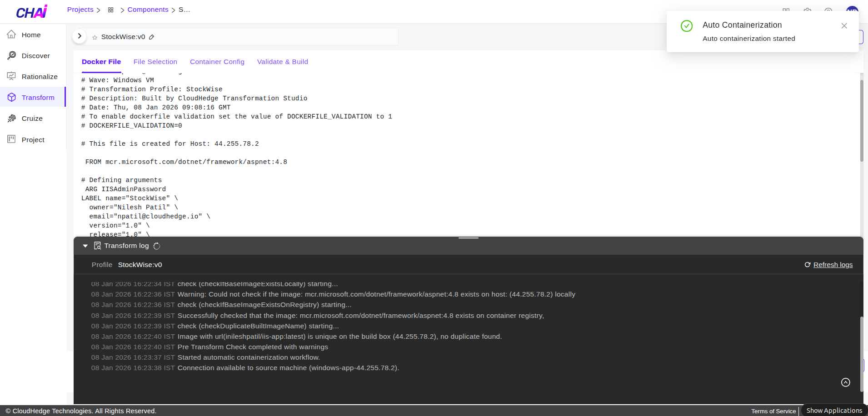
Task: Click the CloudHedge copyright footer text
Action: (x=81, y=411)
